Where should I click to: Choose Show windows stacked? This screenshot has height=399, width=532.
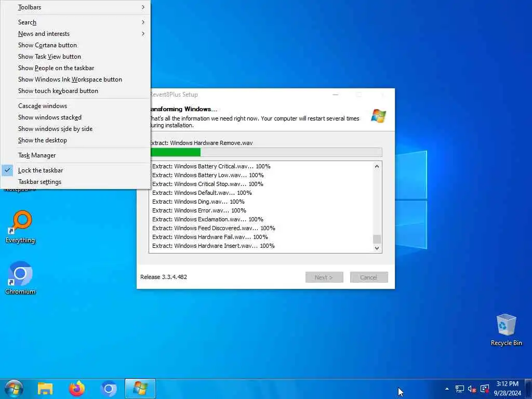pos(76,117)
